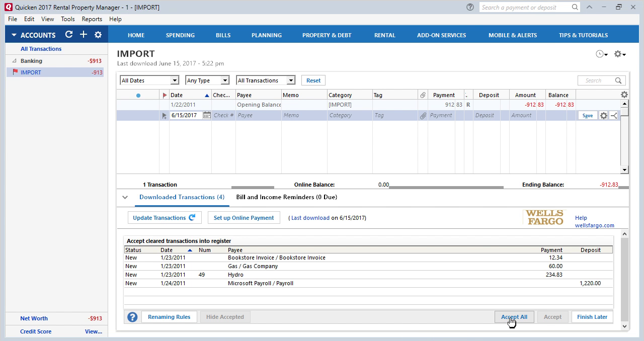
Task: Open the clock reminders icon near IMPORT header
Action: [x=602, y=54]
